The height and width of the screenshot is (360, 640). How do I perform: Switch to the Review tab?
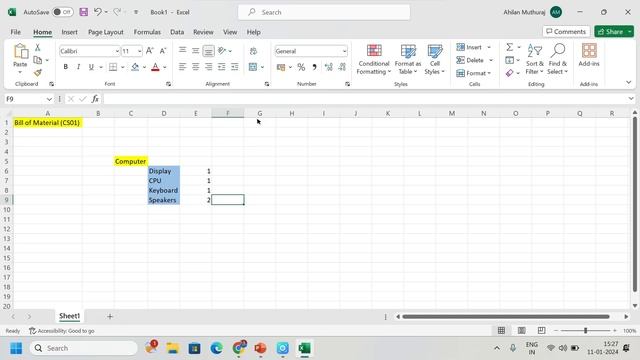(x=203, y=32)
